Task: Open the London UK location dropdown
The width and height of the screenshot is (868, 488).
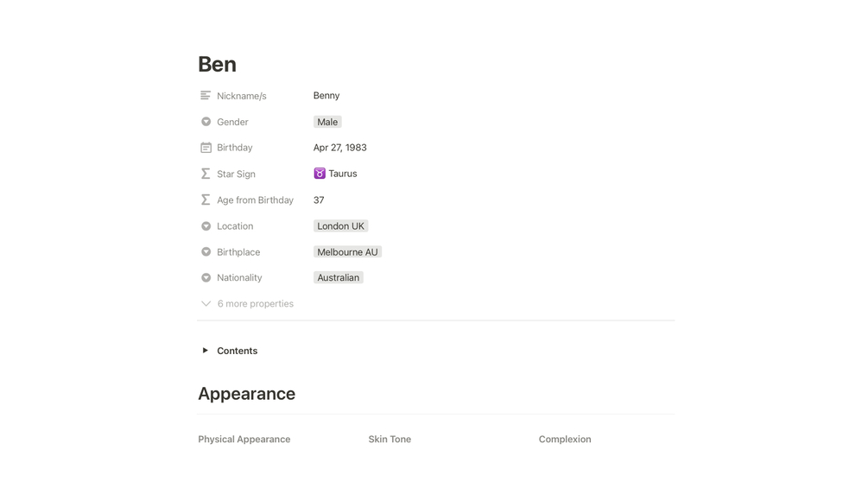Action: click(340, 226)
